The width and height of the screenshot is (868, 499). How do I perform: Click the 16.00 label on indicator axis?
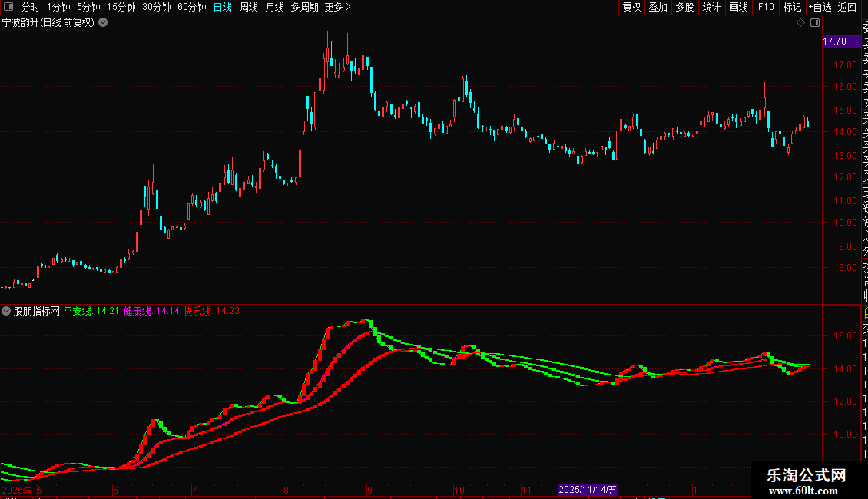[x=845, y=335]
